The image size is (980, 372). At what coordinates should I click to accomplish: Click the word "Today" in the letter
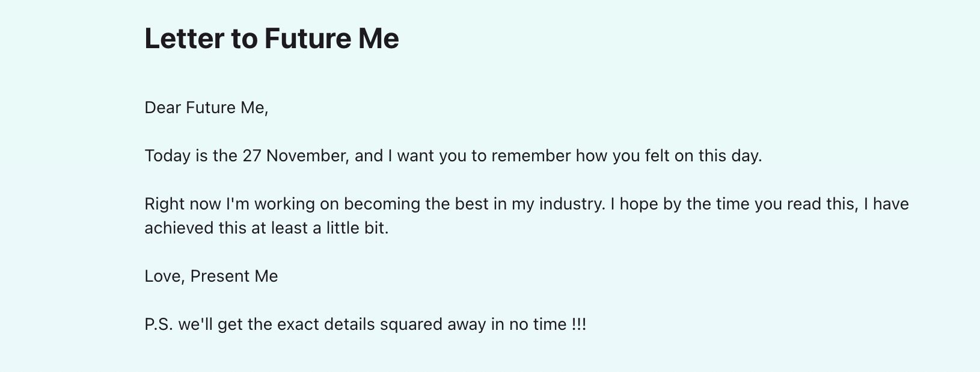[x=167, y=156]
